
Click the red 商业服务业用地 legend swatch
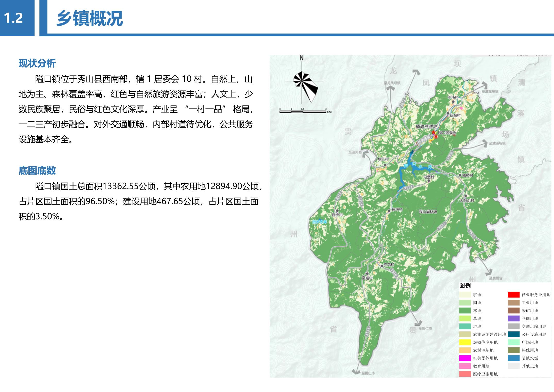pos(513,295)
